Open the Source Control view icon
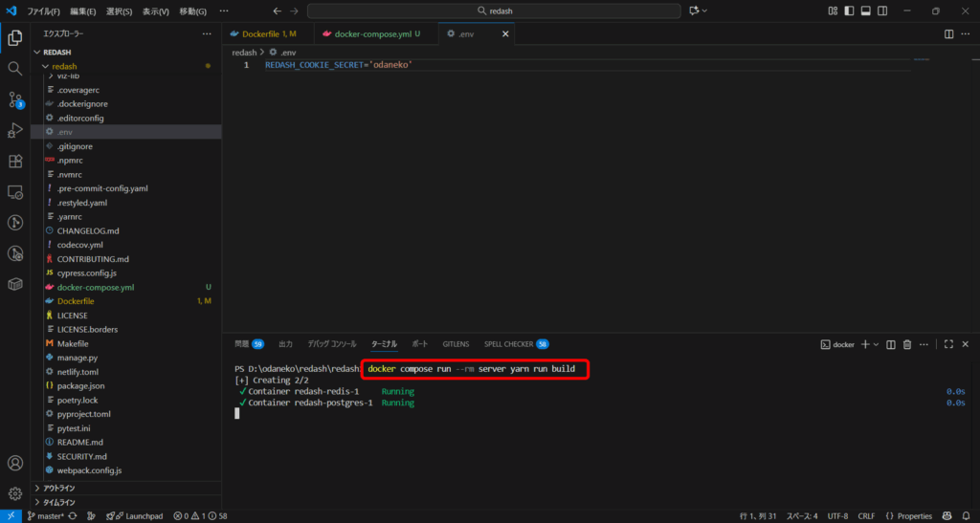The height and width of the screenshot is (523, 980). point(15,99)
